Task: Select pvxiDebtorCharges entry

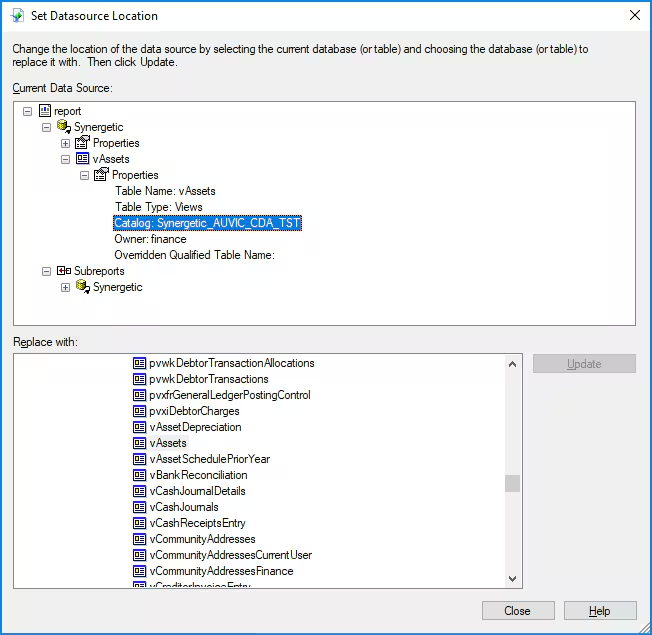Action: pos(194,411)
